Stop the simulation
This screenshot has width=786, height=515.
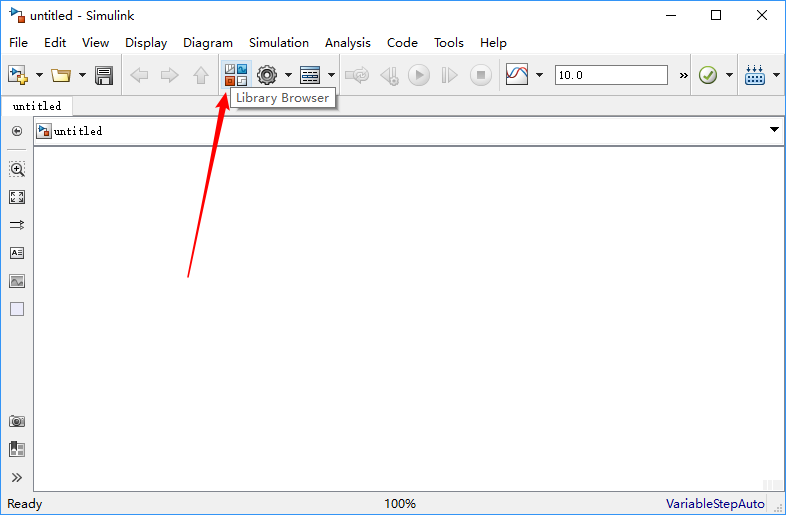(x=480, y=75)
